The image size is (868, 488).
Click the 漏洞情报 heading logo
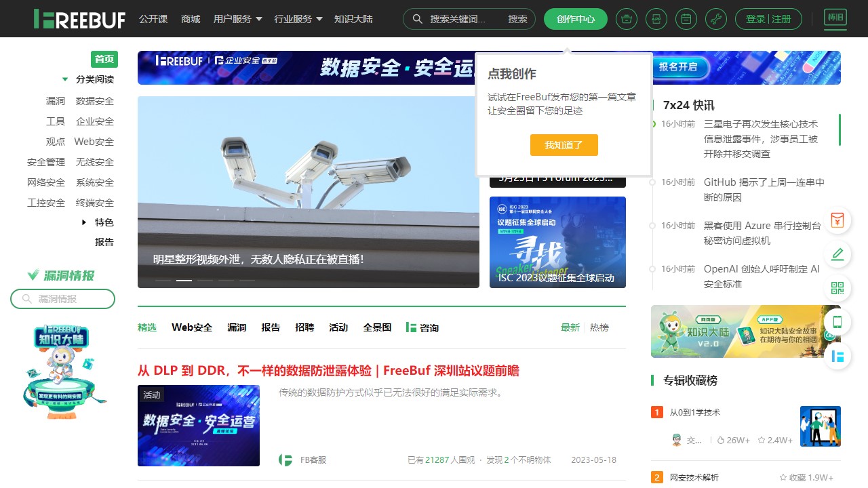61,275
